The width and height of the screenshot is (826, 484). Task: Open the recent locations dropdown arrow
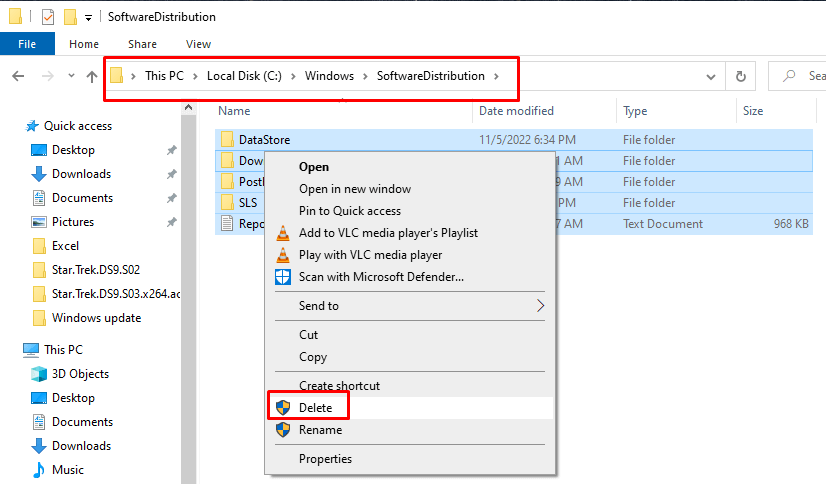click(71, 77)
